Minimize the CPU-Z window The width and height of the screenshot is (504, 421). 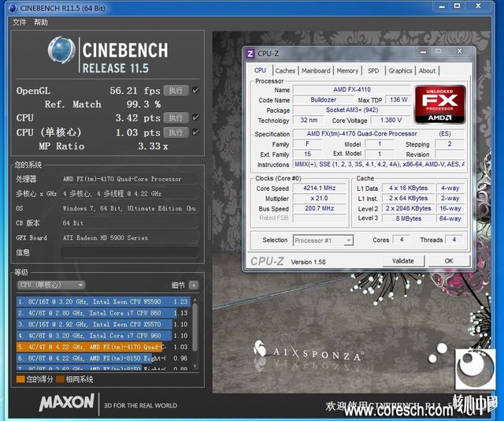[424, 51]
